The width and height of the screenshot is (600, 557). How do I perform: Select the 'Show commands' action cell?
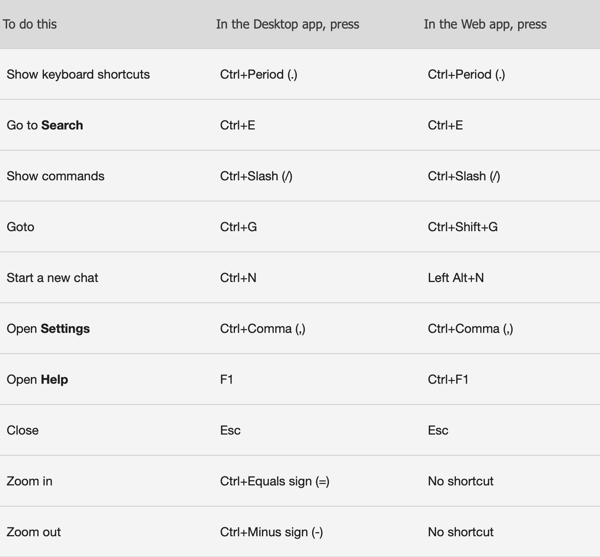click(55, 176)
